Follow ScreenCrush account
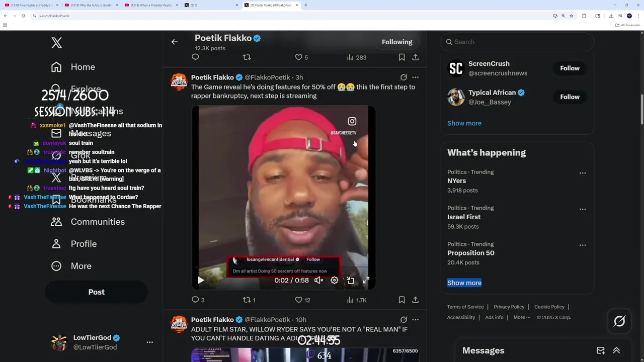Image resolution: width=644 pixels, height=362 pixels. click(570, 68)
